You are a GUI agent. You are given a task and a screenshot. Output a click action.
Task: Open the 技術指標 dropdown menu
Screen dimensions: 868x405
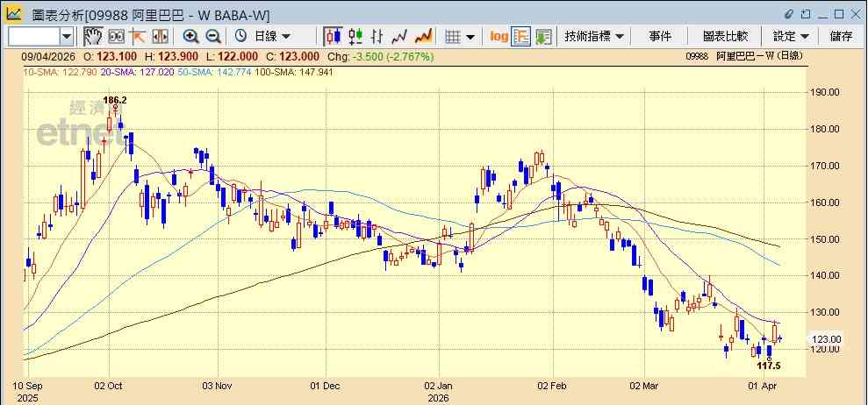point(594,37)
